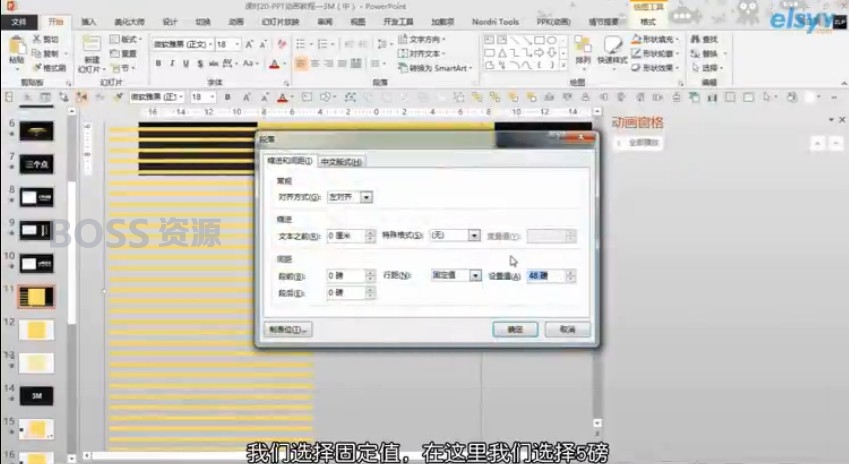The width and height of the screenshot is (849, 464).
Task: Click the Line Spacing icon in ribbon
Action: tap(382, 44)
